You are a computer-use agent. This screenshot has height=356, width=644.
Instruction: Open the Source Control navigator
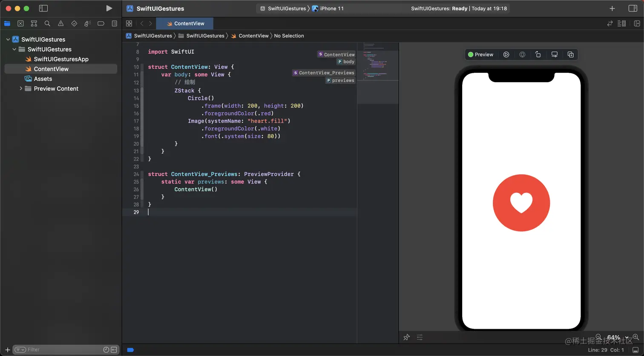20,23
